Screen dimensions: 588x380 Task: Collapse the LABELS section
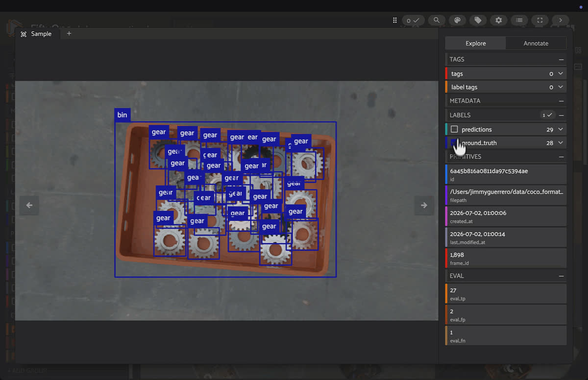tap(561, 115)
